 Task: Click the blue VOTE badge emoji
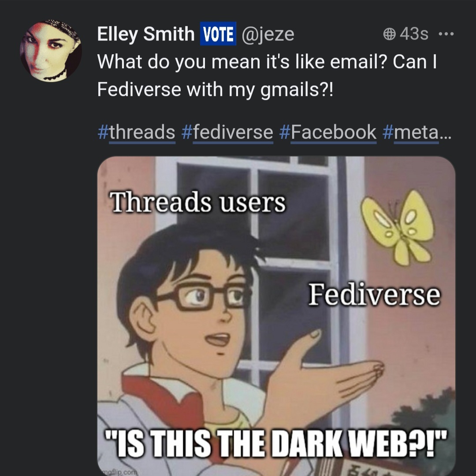click(218, 33)
